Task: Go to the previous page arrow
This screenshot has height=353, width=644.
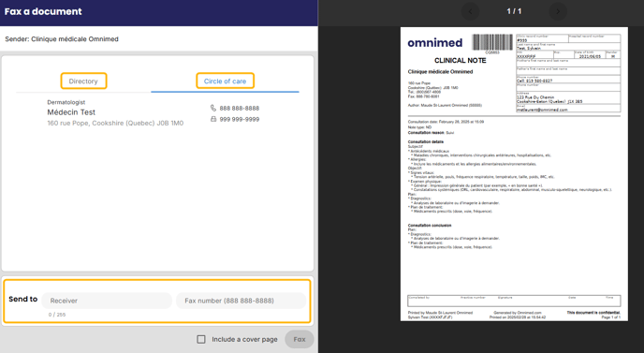Action: pyautogui.click(x=470, y=11)
